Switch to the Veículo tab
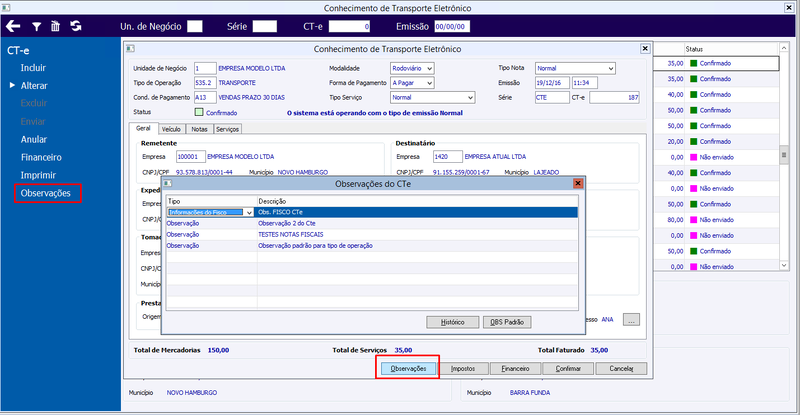Viewport: 800px width, 415px height. [171, 129]
